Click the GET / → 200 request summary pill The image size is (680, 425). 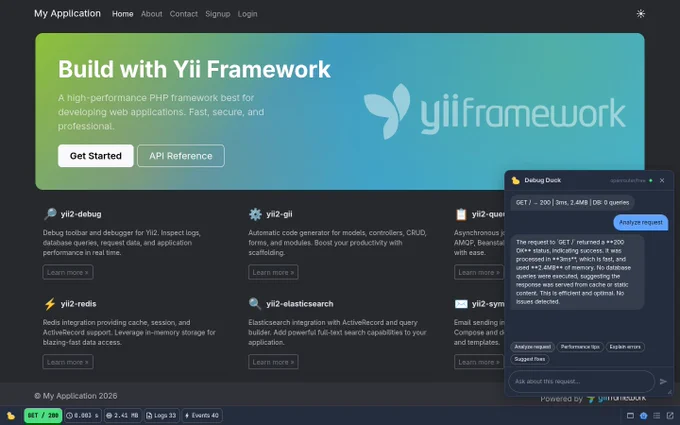(x=572, y=203)
